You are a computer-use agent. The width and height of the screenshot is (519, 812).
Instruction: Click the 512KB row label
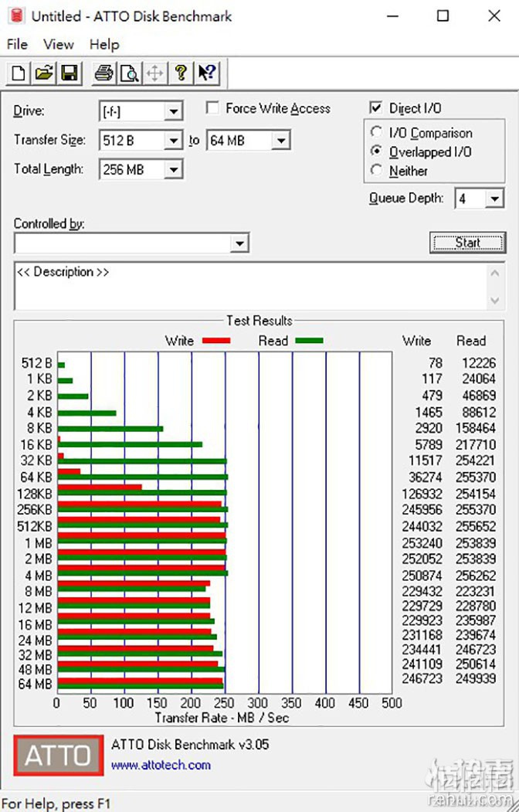(x=35, y=526)
